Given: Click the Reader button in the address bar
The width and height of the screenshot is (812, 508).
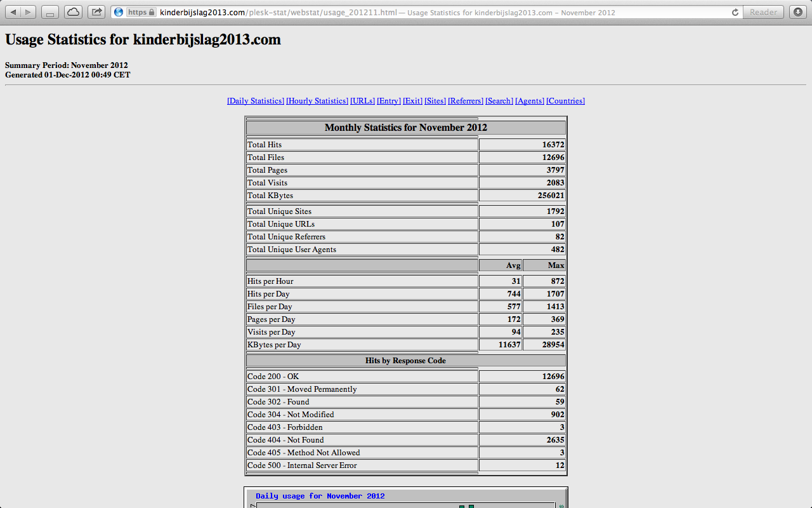Looking at the screenshot, I should tap(763, 12).
